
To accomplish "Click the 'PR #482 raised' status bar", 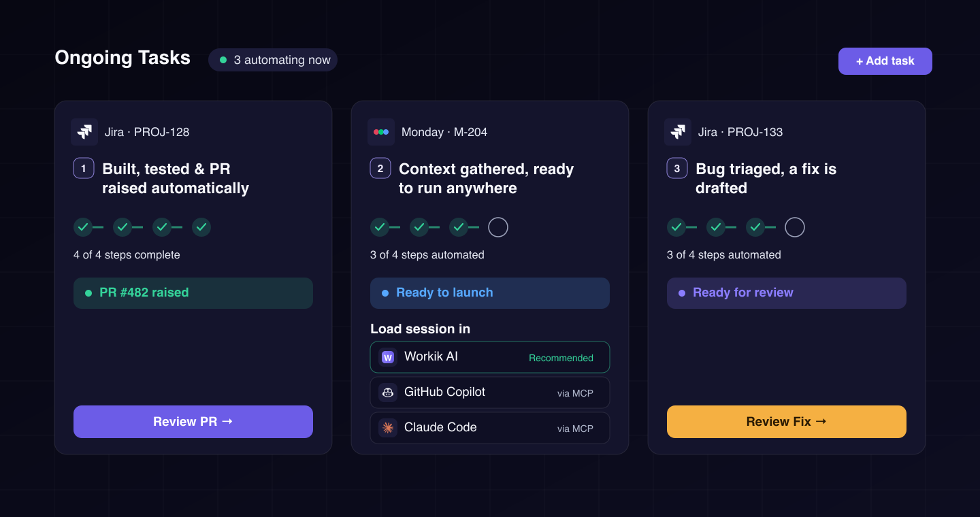I will point(193,293).
